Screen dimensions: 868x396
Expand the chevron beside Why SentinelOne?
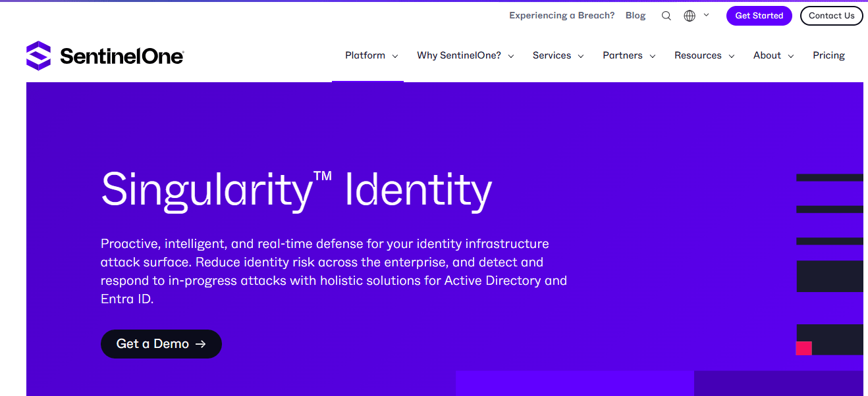(510, 56)
